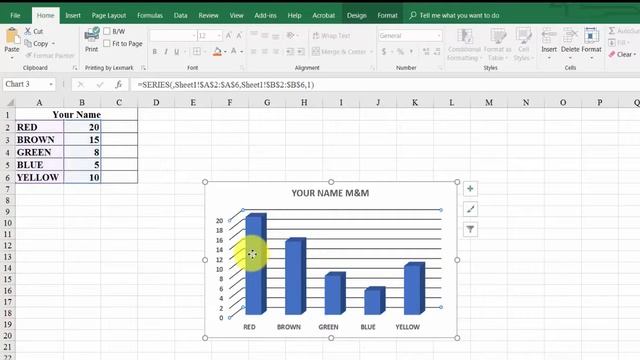Image resolution: width=640 pixels, height=360 pixels.
Task: Click the Format as Table icon
Action: [x=498, y=36]
